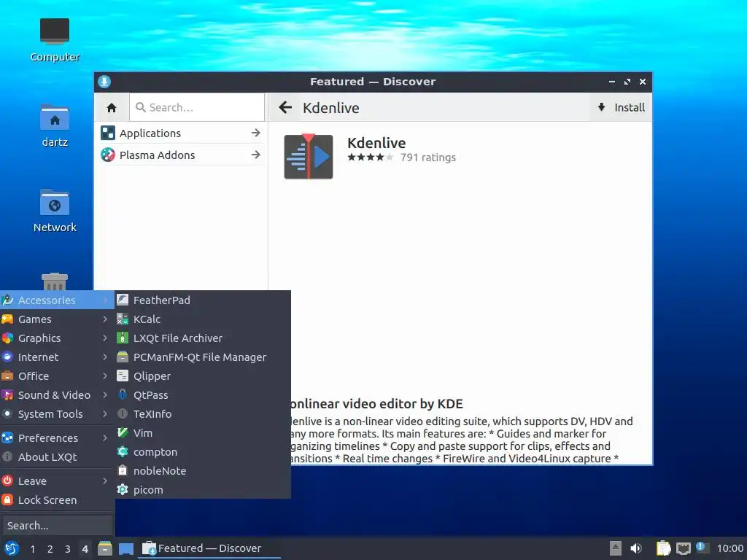
Task: Click the Discover Search field
Action: (197, 108)
